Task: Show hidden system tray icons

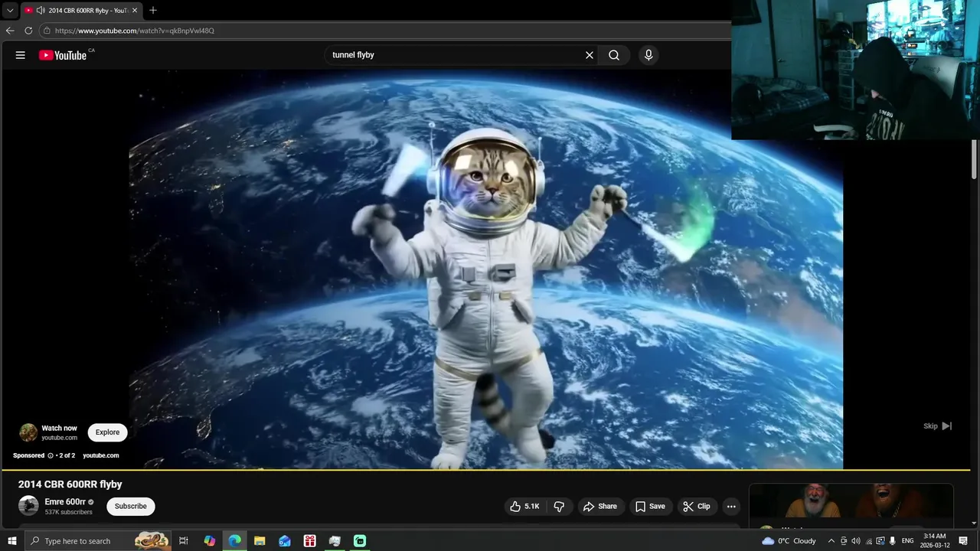Action: point(831,541)
